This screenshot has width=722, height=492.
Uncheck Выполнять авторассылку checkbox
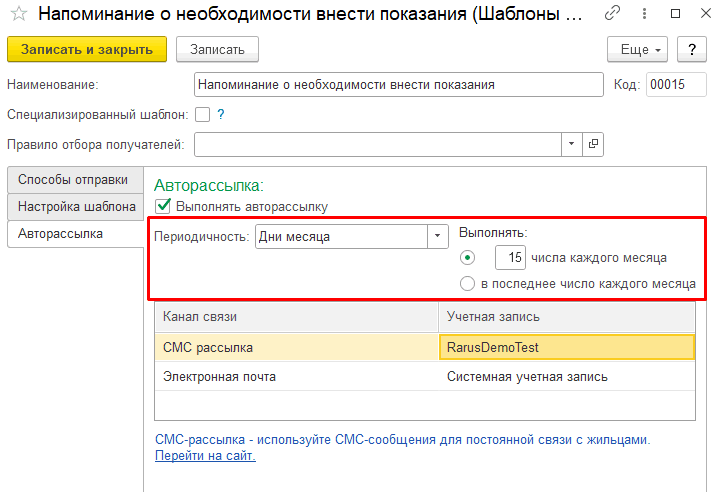pyautogui.click(x=163, y=206)
